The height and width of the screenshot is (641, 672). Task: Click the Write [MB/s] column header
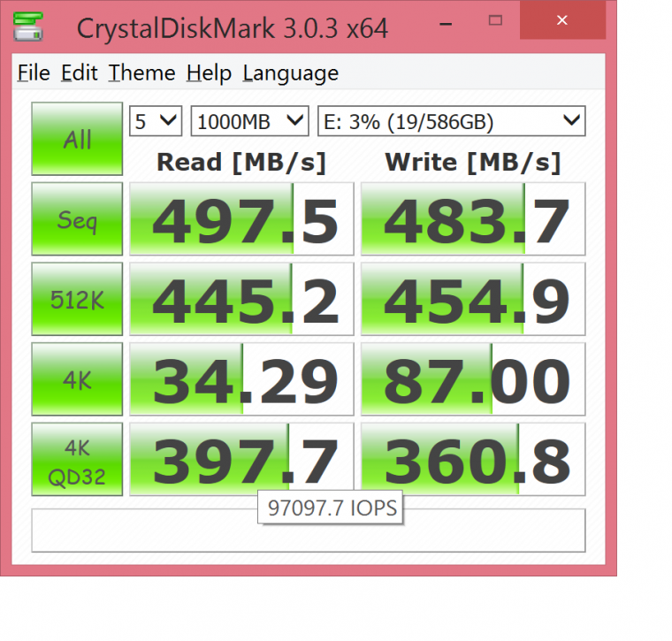tap(473, 163)
